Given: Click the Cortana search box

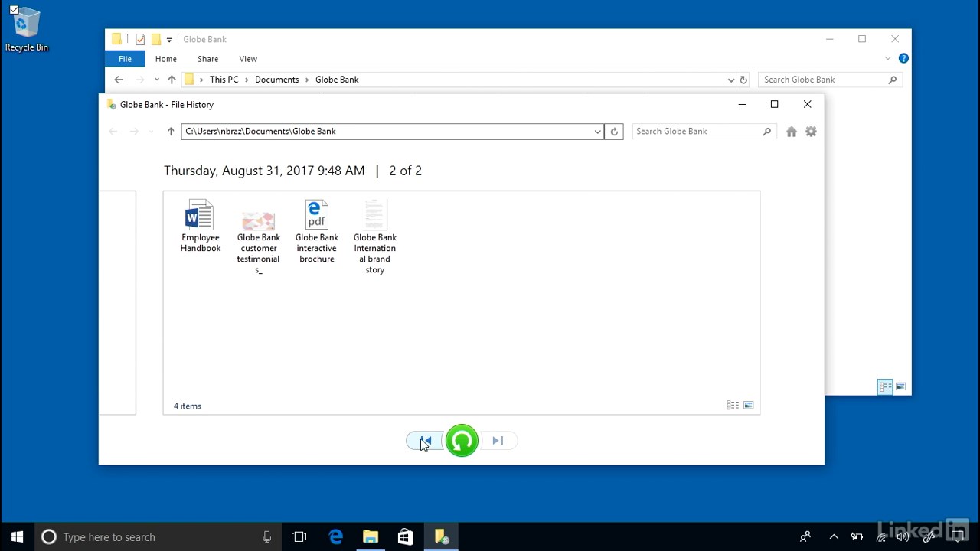Looking at the screenshot, I should 157,537.
